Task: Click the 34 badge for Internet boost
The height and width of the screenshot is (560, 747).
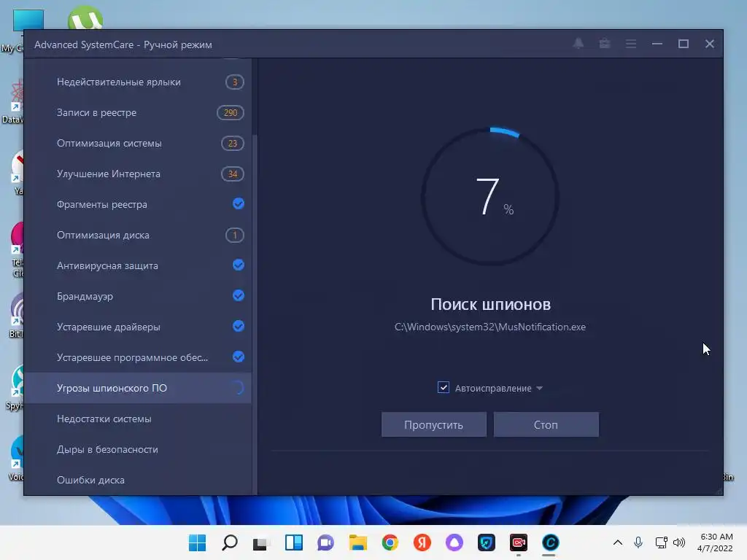Action: [233, 174]
